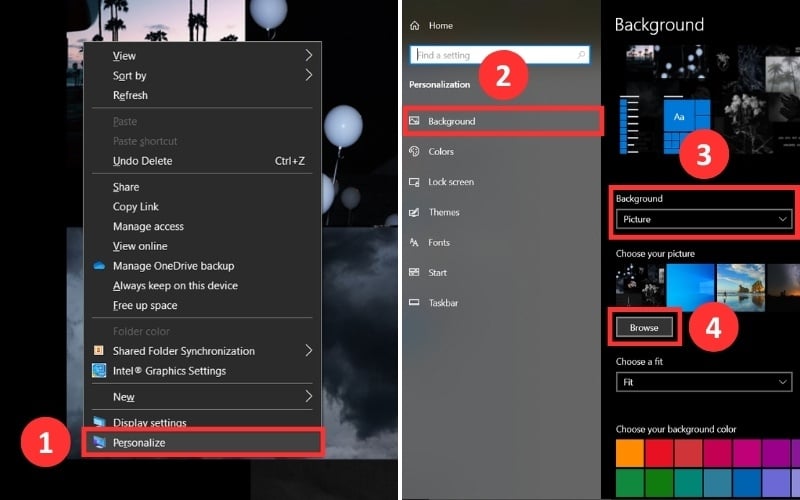Focus the Find a setting search box
Screen dimensions: 800x500
click(x=499, y=55)
